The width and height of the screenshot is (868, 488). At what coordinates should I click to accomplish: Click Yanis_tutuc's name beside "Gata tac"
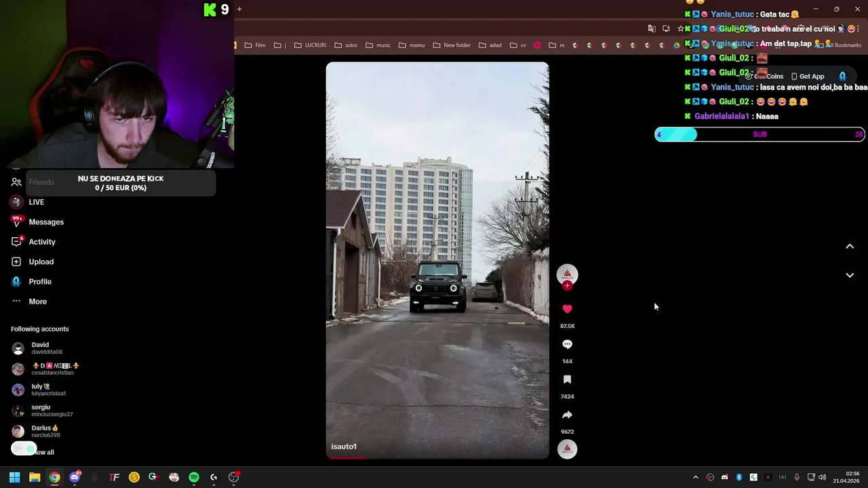click(x=732, y=14)
